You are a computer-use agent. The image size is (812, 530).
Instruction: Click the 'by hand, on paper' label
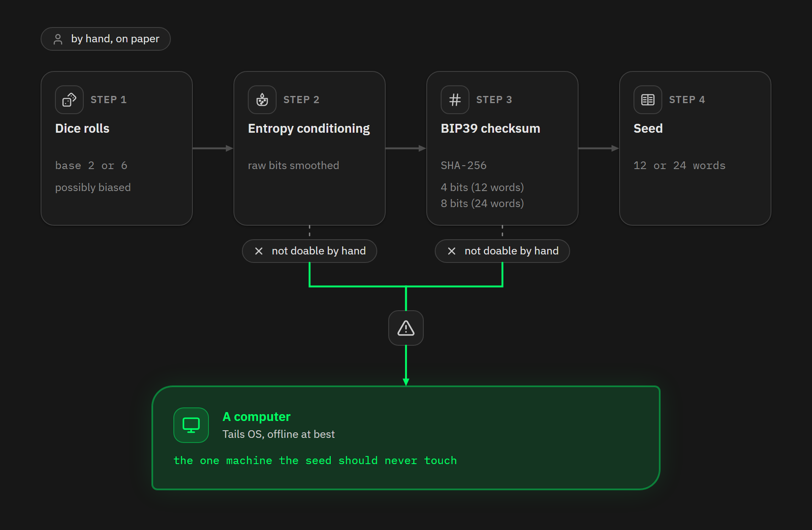115,39
